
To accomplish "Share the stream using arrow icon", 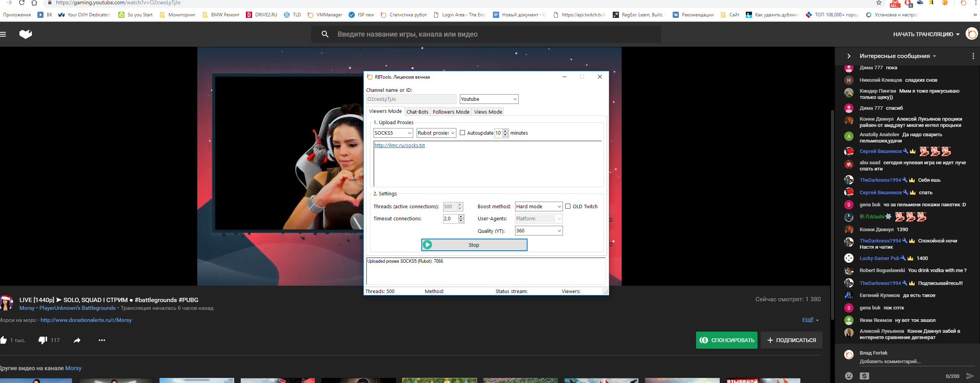I will click(x=77, y=340).
